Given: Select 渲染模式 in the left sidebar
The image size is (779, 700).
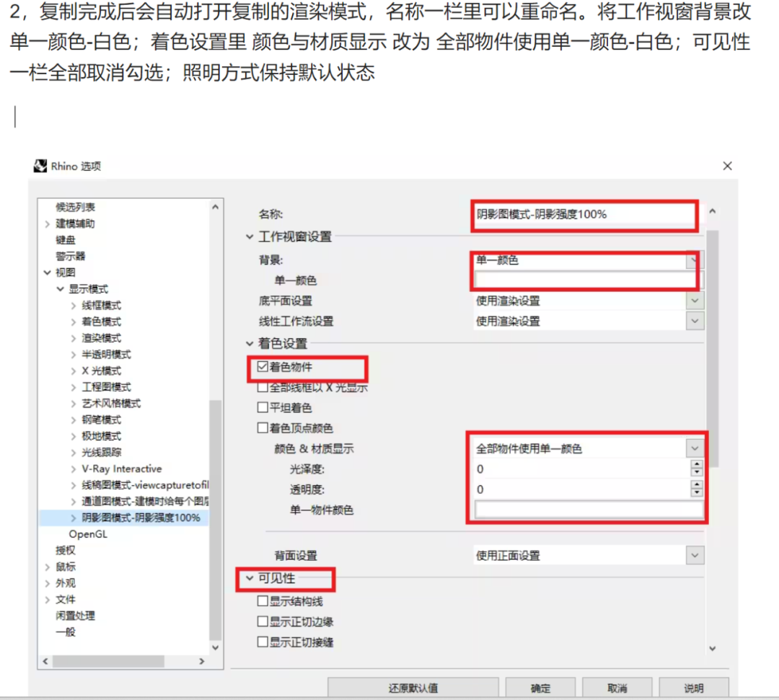Looking at the screenshot, I should click(x=100, y=337).
